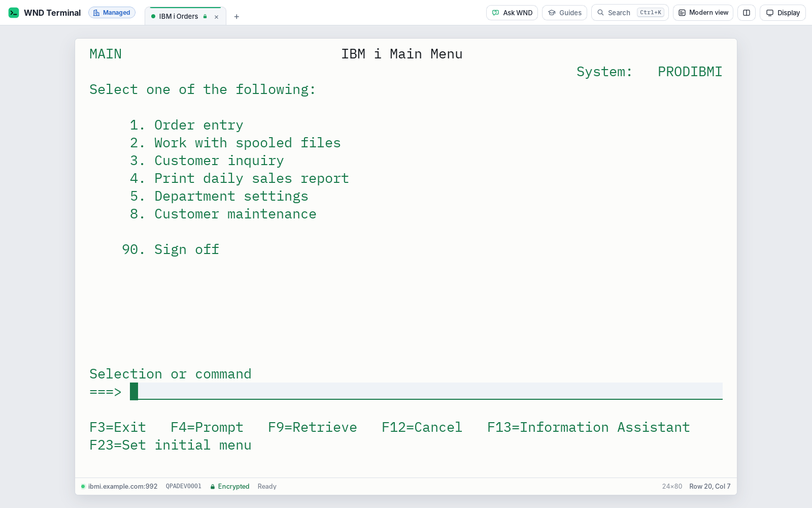Image resolution: width=812 pixels, height=508 pixels.
Task: Click the WND Terminal logo icon
Action: pos(14,13)
